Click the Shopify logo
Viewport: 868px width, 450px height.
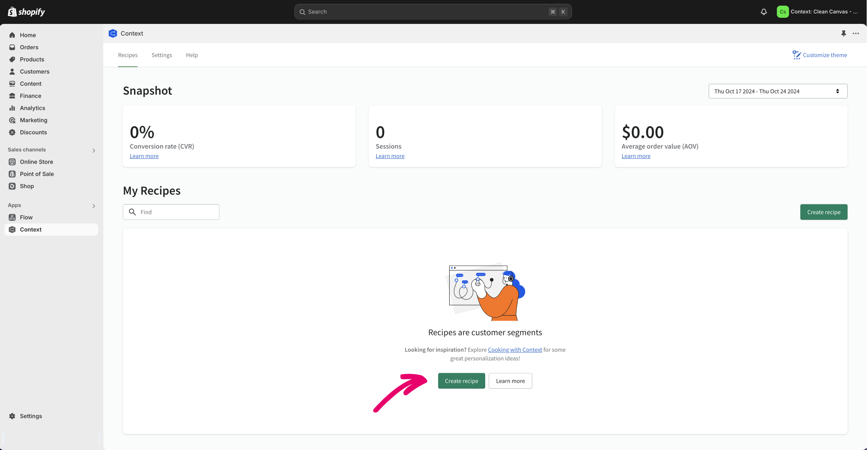coord(26,12)
